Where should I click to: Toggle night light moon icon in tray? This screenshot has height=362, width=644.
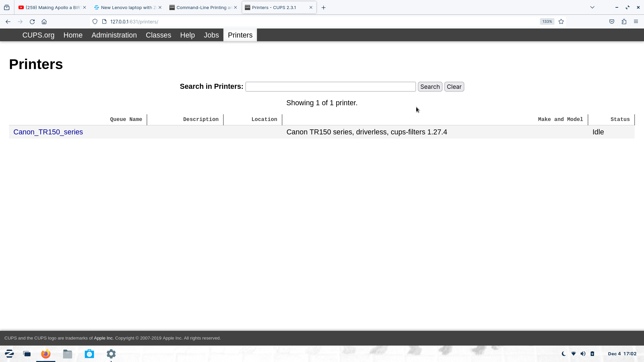click(x=564, y=354)
